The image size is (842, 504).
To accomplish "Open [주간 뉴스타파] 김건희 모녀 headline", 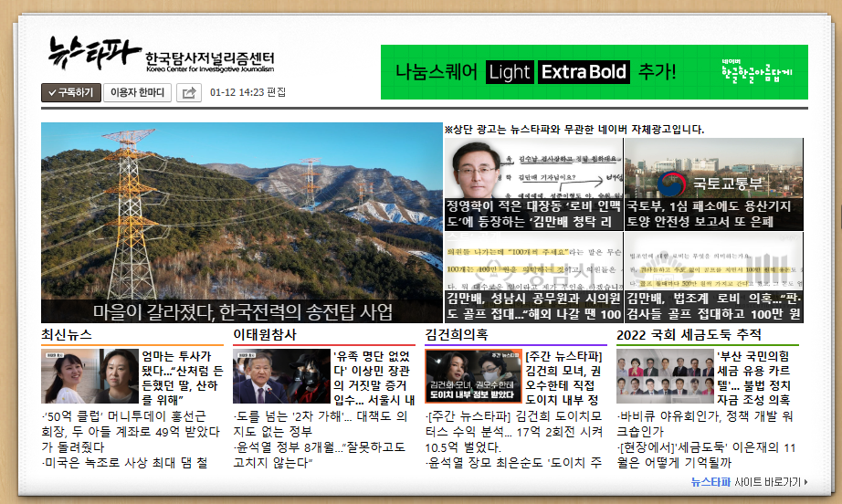I will [x=563, y=378].
